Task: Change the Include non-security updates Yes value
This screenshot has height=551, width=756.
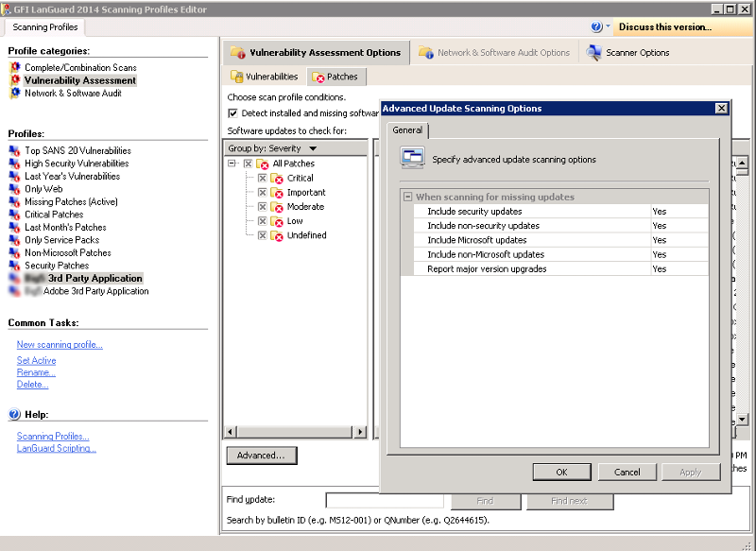Action: pyautogui.click(x=679, y=226)
